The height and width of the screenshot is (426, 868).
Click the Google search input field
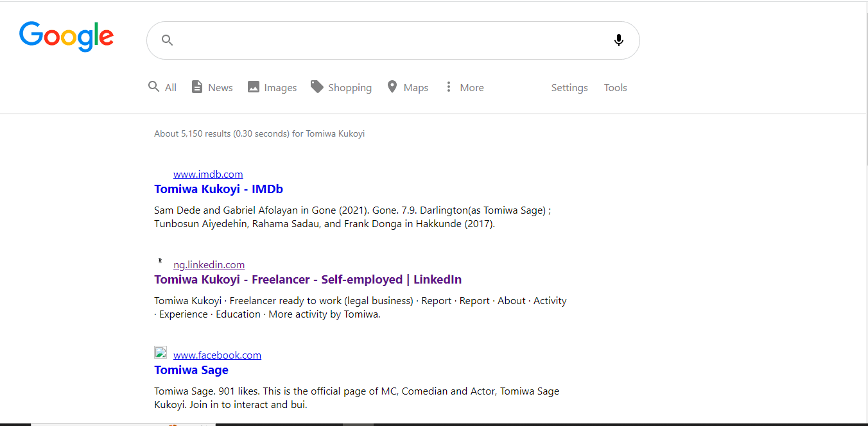[x=393, y=40]
